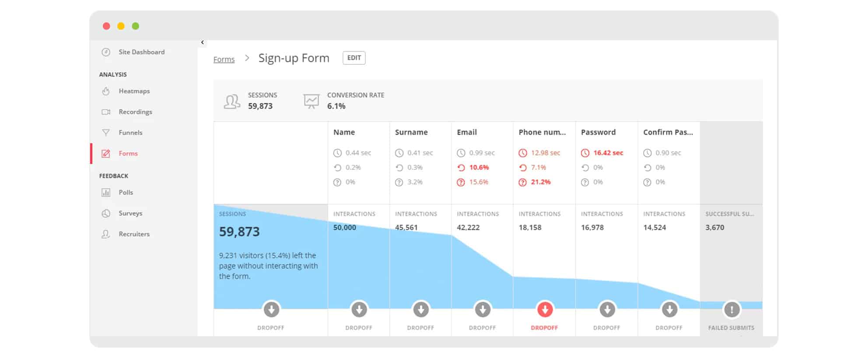Click the Surveys pie chart icon
This screenshot has height=359, width=868.
106,214
